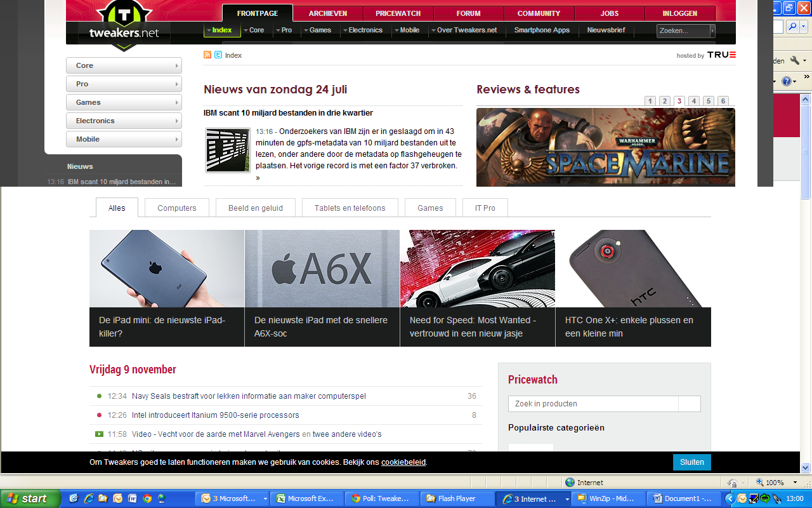Open the INLOGGEN tab

[680, 13]
